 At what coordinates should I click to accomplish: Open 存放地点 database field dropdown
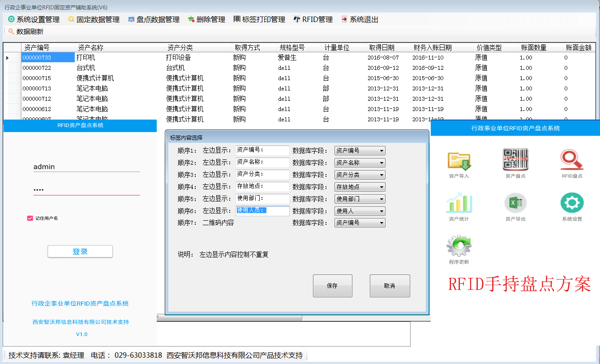pos(360,187)
